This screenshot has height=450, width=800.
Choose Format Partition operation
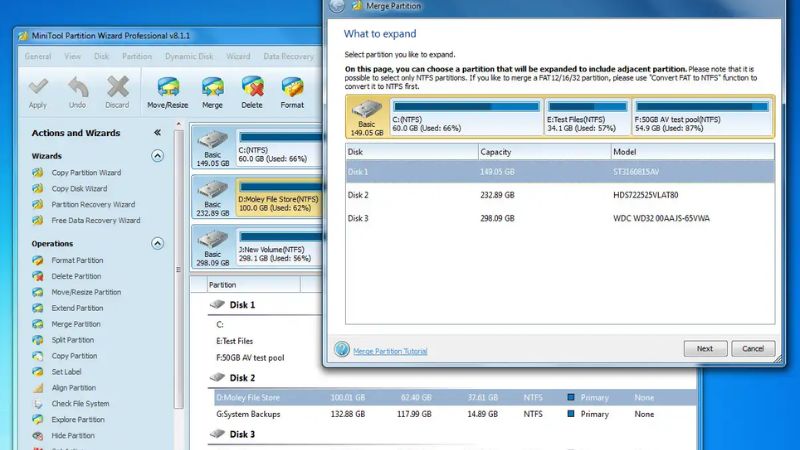pyautogui.click(x=77, y=260)
